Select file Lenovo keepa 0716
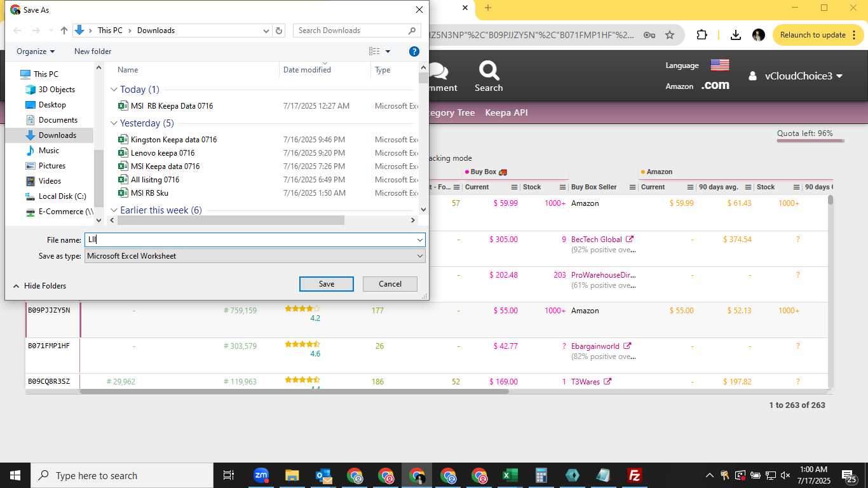 point(163,153)
